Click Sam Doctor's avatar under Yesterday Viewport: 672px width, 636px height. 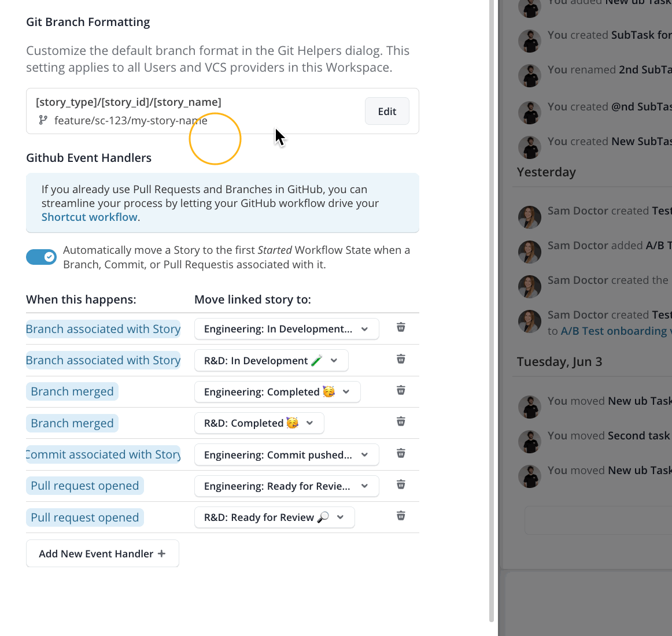click(x=530, y=217)
